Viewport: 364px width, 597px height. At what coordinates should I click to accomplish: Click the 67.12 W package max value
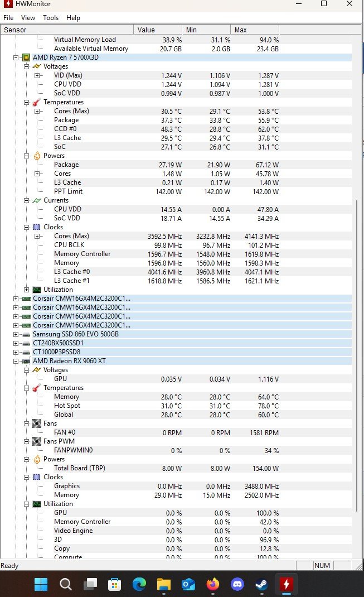coord(267,165)
